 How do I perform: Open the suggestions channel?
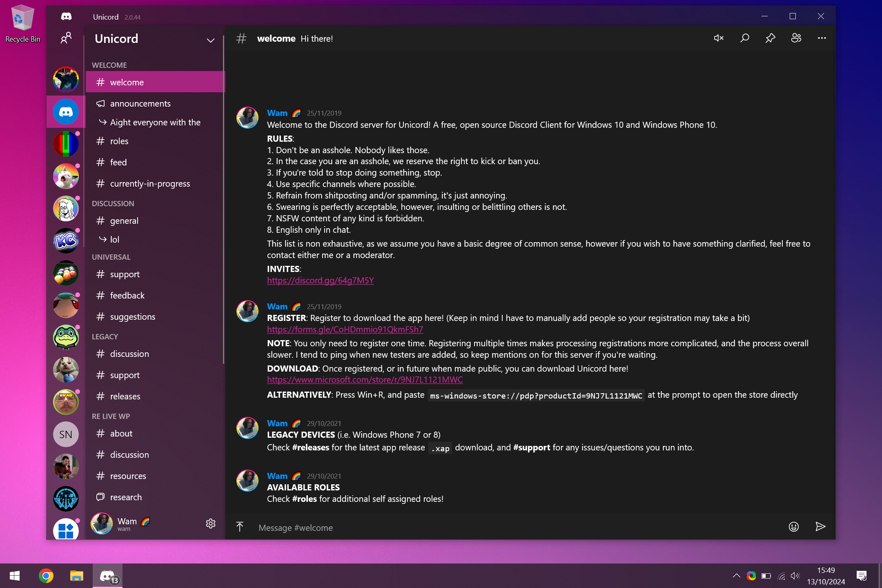[155, 316]
